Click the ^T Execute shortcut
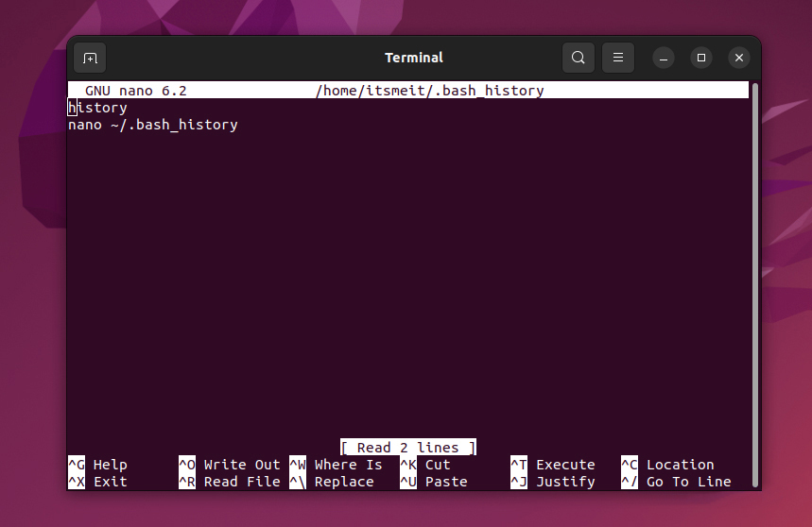Viewport: 812px width, 527px height. tap(553, 465)
